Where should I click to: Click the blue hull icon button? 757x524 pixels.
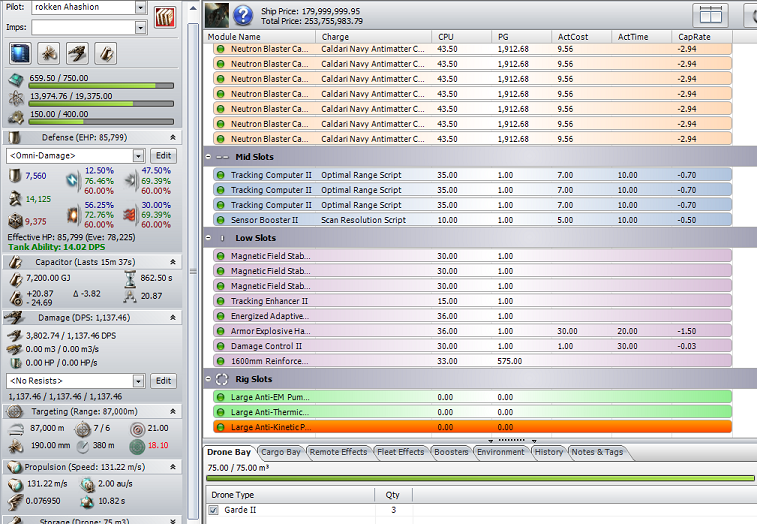tap(20, 53)
